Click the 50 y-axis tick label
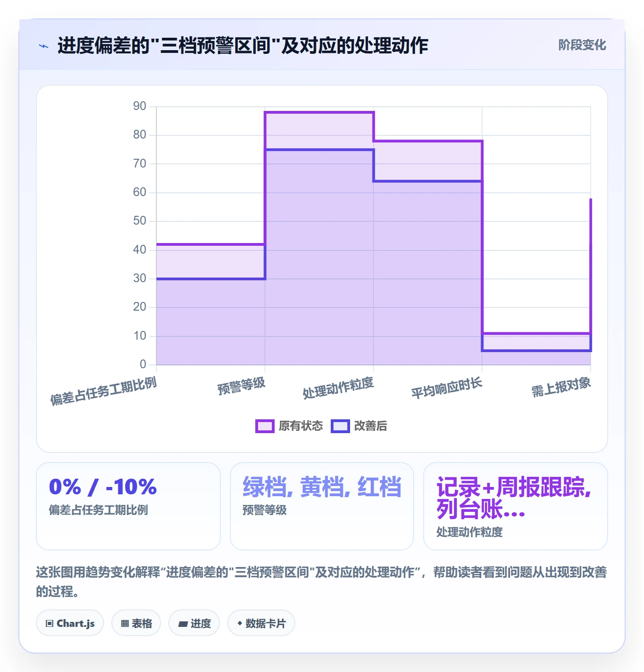644x672 pixels. point(139,221)
